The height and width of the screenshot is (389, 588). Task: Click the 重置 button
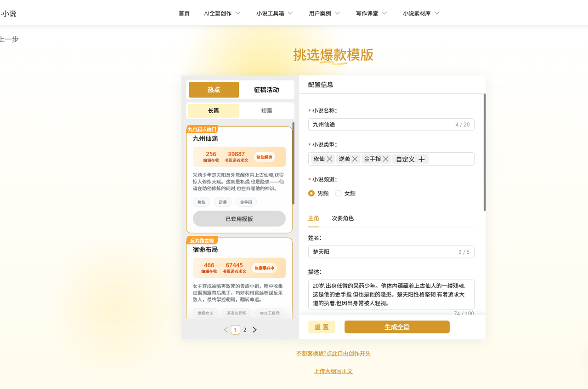pyautogui.click(x=322, y=327)
